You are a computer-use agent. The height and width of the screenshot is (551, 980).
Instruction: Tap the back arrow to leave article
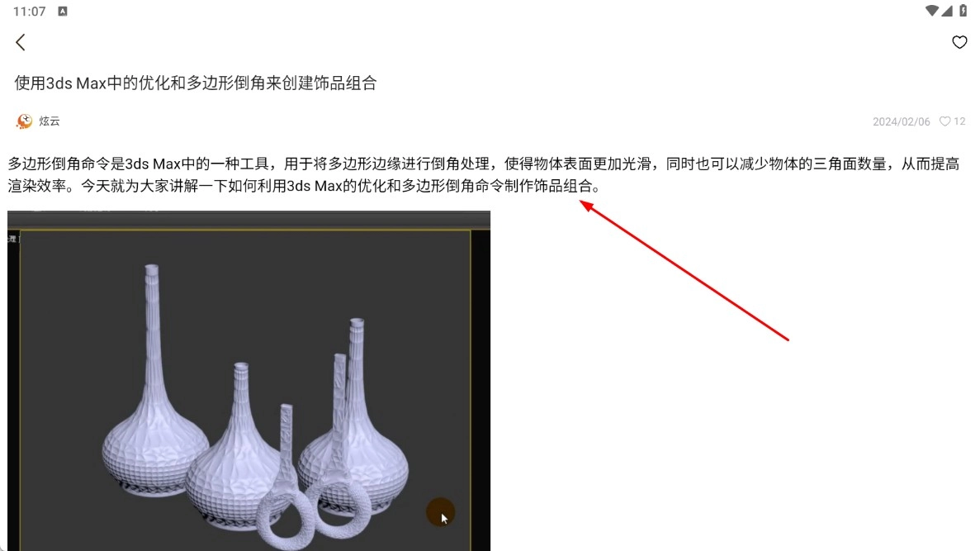[21, 42]
